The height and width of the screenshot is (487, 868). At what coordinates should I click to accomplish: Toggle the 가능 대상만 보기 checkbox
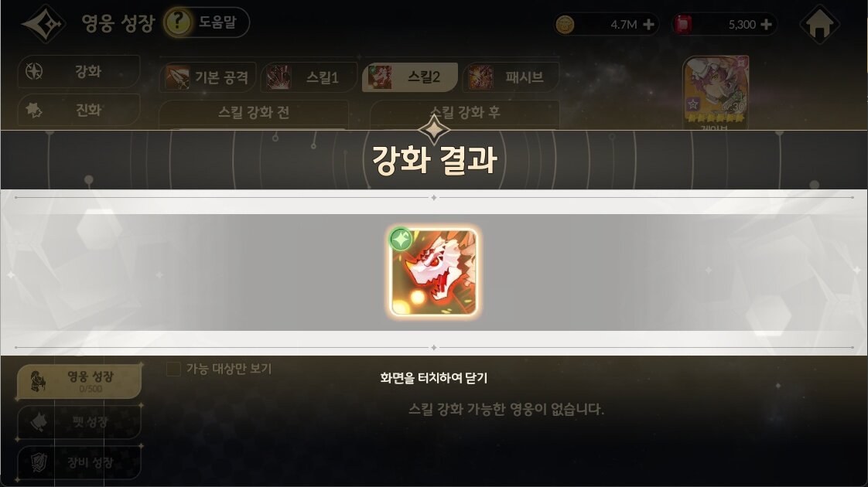coord(173,369)
